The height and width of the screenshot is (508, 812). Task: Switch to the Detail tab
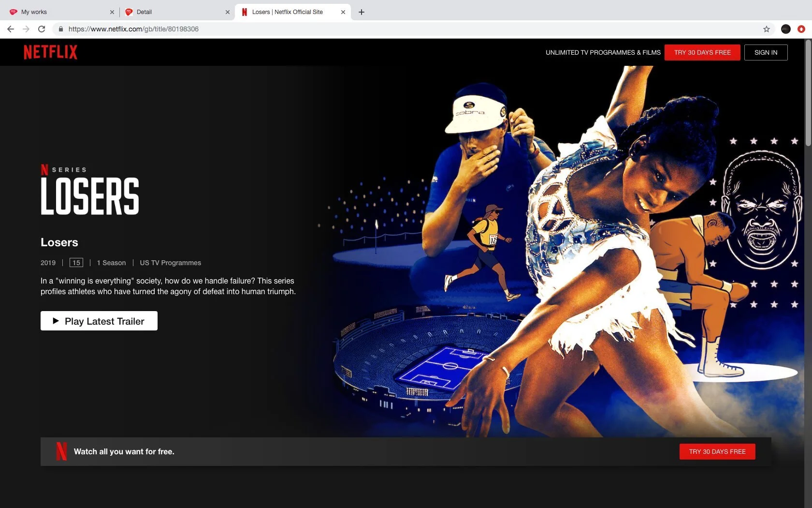[x=177, y=12]
